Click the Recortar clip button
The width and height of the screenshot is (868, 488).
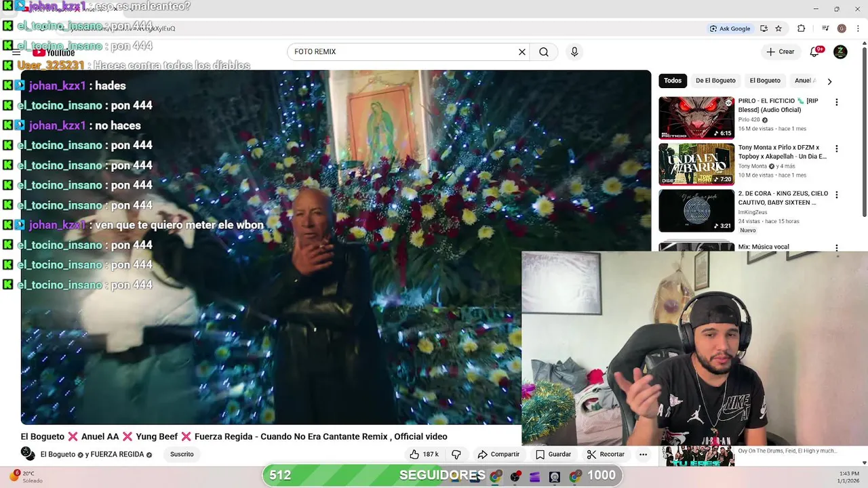(x=606, y=454)
